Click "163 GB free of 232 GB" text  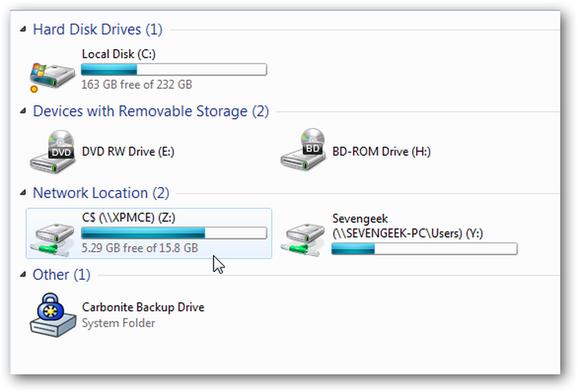coord(137,85)
